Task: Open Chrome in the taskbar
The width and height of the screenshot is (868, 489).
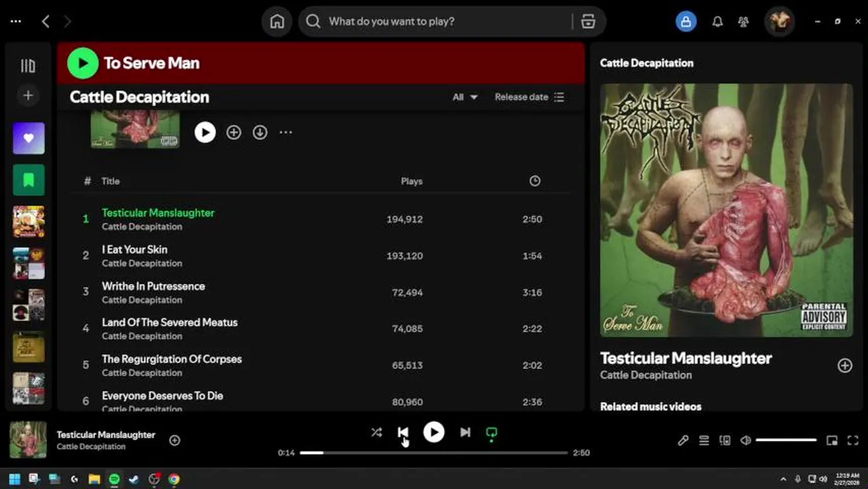Action: [174, 479]
